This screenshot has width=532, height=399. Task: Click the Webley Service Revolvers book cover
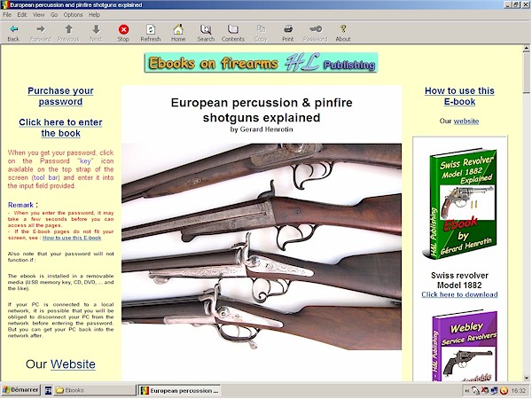[x=465, y=346]
